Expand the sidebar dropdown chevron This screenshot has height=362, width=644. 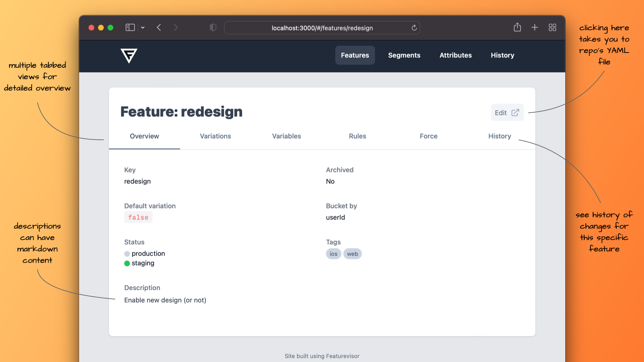[x=143, y=27]
